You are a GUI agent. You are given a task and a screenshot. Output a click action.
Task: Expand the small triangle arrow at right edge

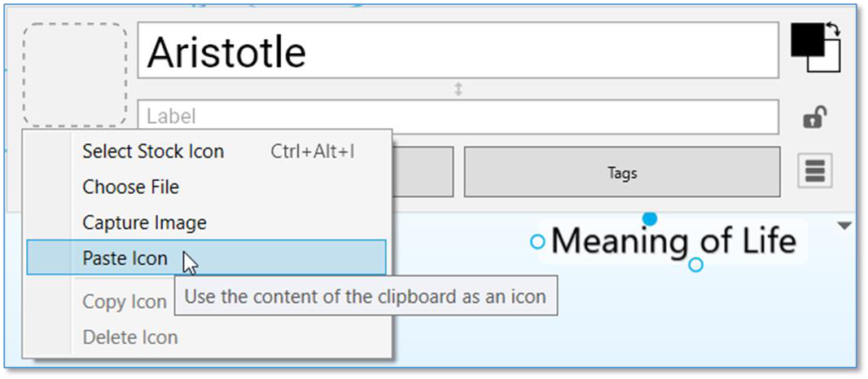tap(844, 226)
